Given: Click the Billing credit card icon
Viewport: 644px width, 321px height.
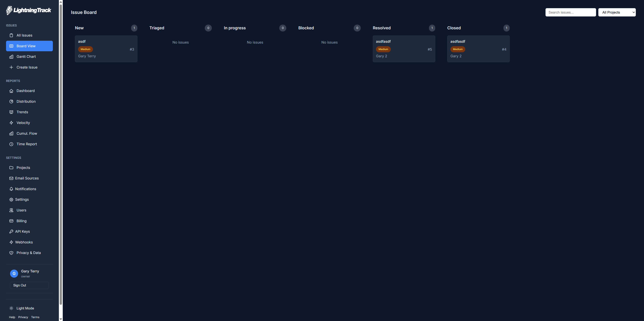Looking at the screenshot, I should pos(11,221).
